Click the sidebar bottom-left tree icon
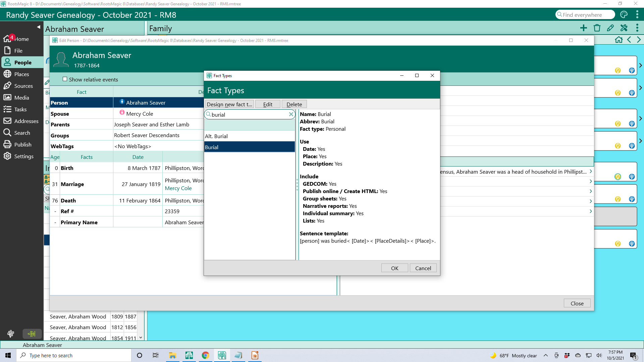The height and width of the screenshot is (362, 644). point(11,334)
